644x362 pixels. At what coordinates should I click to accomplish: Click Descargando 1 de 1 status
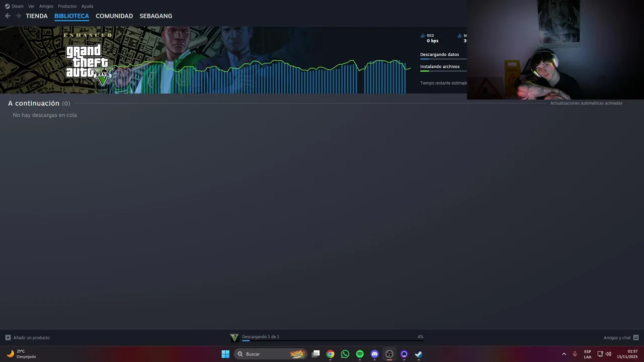[x=261, y=336]
